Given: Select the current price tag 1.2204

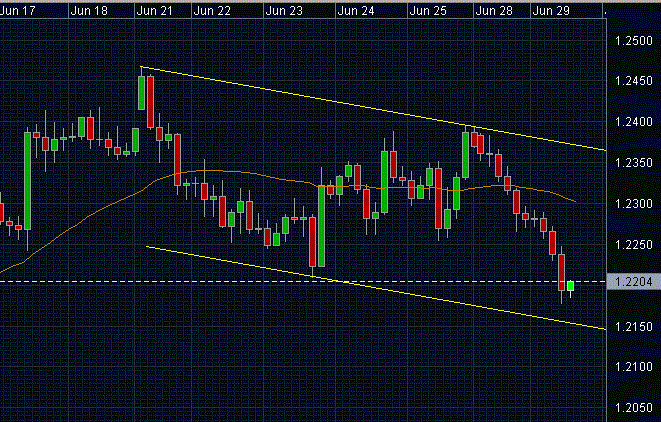Looking at the screenshot, I should coord(634,282).
